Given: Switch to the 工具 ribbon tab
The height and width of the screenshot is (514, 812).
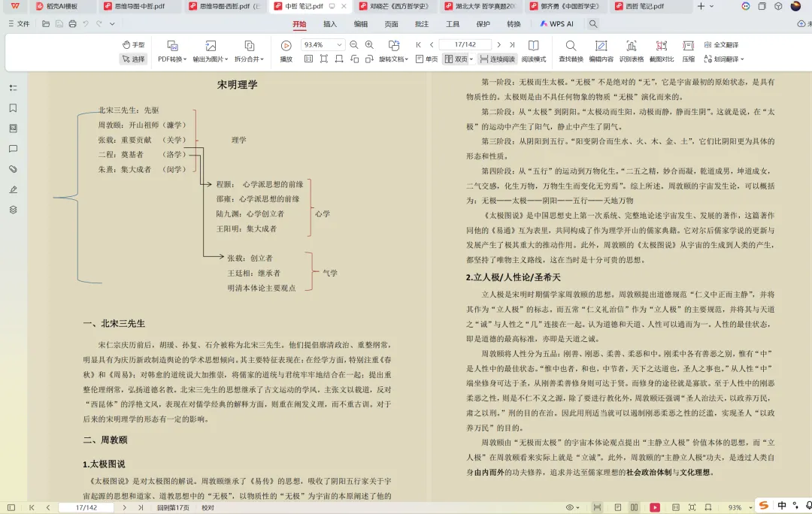Looking at the screenshot, I should [x=452, y=24].
